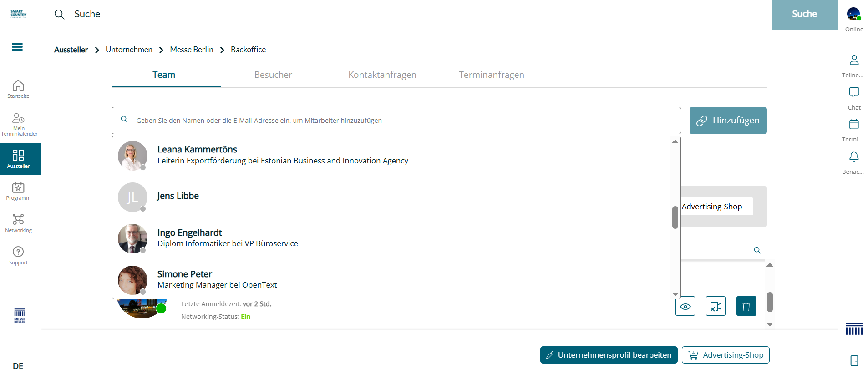Click the suggestion list scrollbar thumb
The image size is (868, 379).
[675, 217]
